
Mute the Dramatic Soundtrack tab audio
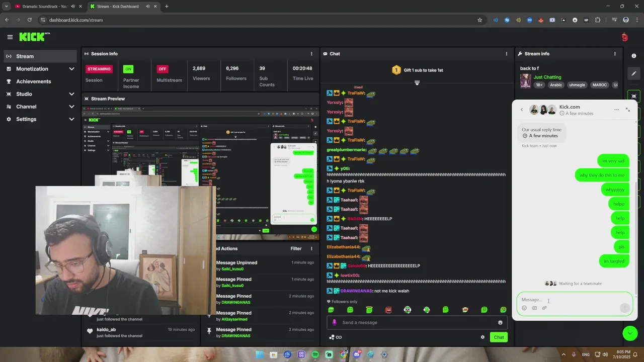tap(72, 7)
